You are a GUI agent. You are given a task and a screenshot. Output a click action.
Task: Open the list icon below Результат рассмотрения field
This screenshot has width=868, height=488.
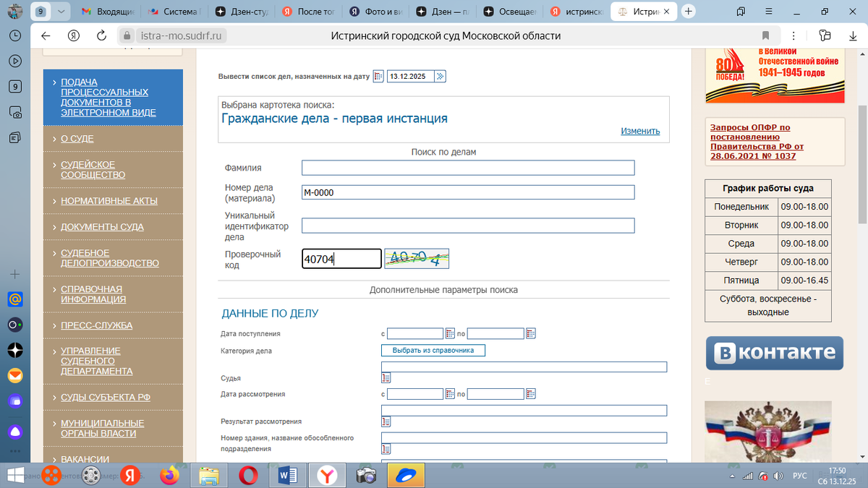[x=386, y=421]
